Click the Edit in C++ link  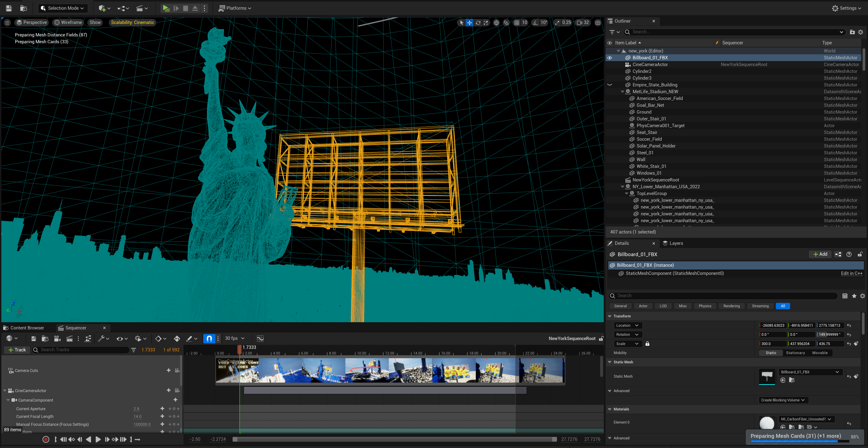(851, 274)
